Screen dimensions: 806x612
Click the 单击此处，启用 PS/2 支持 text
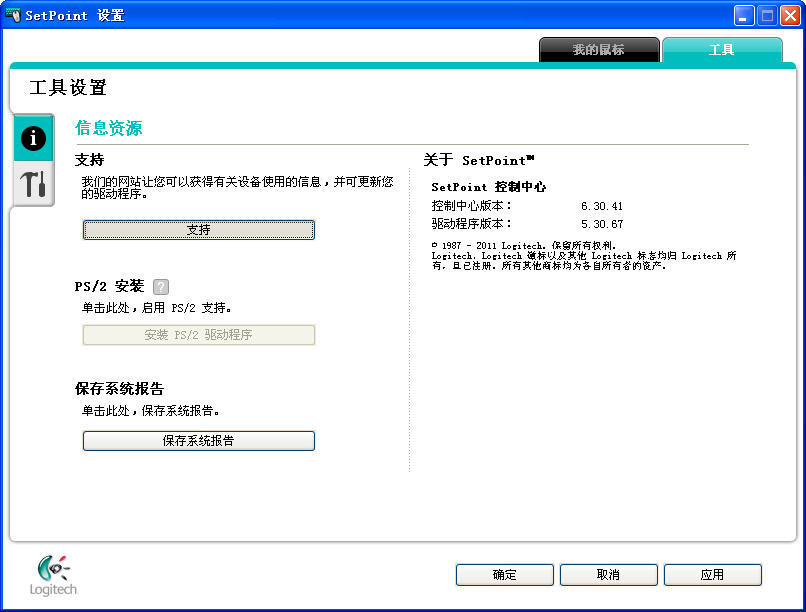[x=156, y=308]
